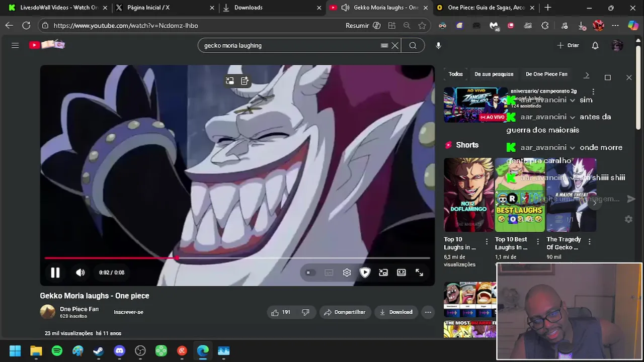
Task: Open Steam from taskbar
Action: pyautogui.click(x=99, y=351)
